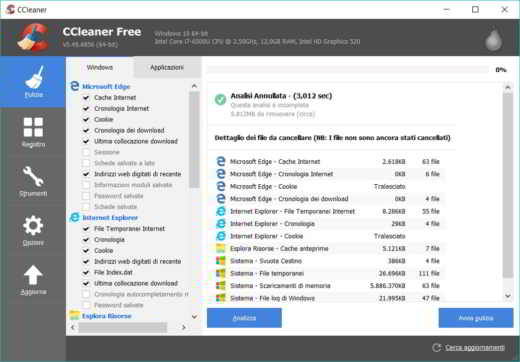Select the Microsoft Edge group header
The width and height of the screenshot is (520, 362).
(106, 87)
